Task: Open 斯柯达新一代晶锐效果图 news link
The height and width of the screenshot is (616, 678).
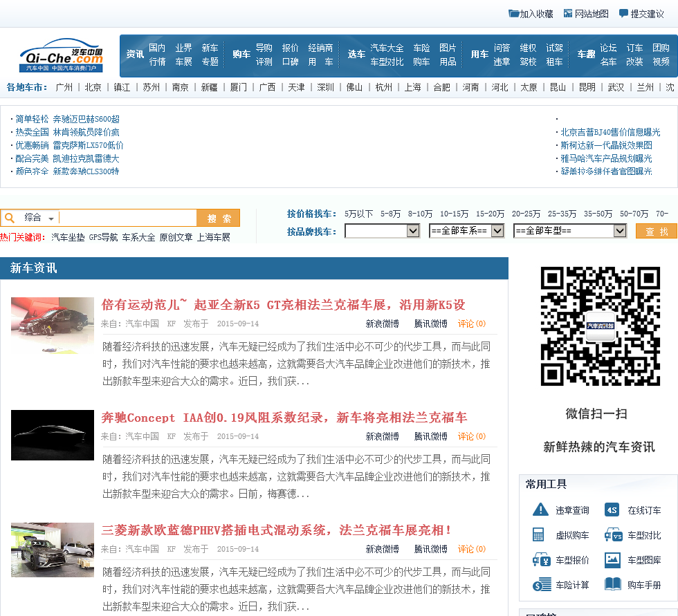Action: (606, 145)
